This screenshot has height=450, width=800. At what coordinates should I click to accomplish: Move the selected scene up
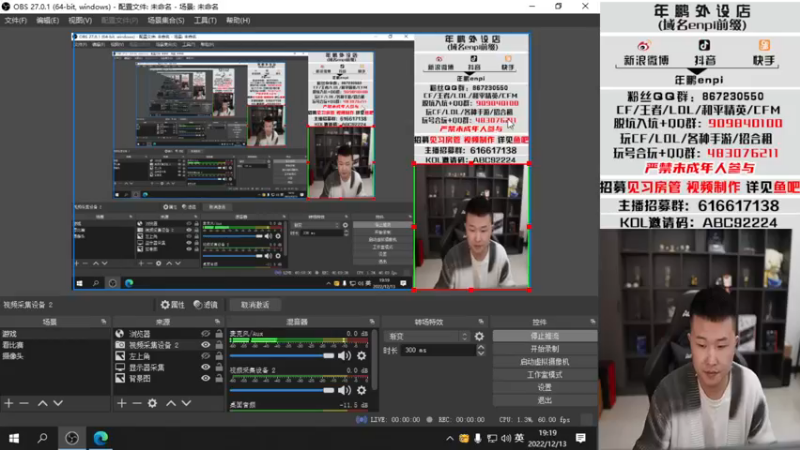[43, 403]
